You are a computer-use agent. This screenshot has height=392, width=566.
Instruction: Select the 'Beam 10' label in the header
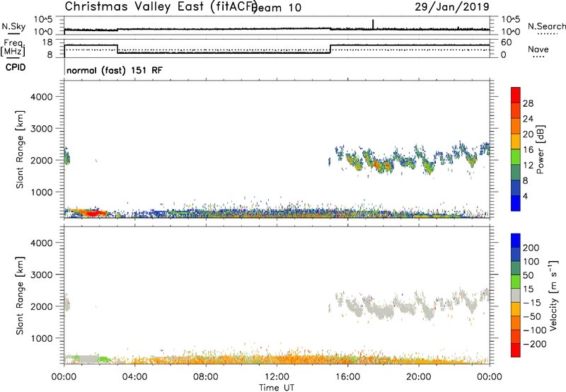277,7
